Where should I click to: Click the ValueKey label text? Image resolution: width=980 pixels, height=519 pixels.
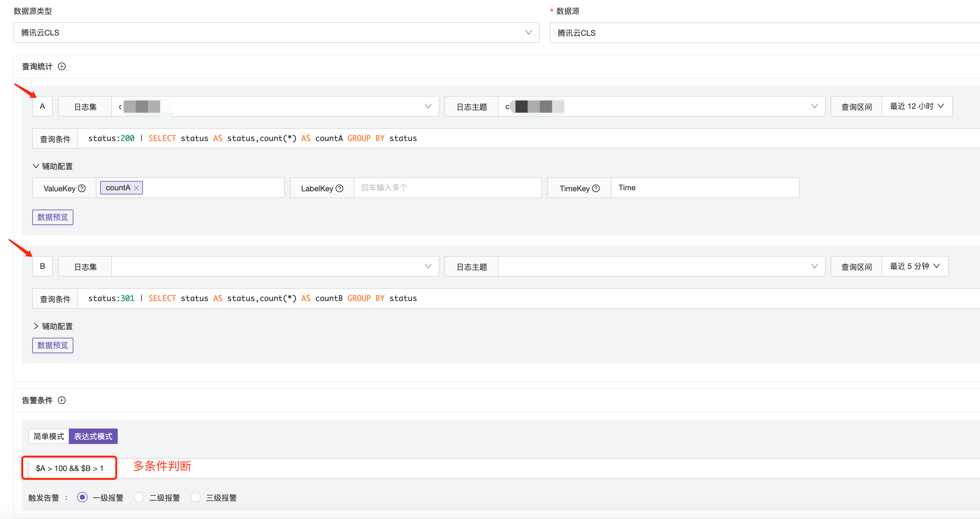click(x=59, y=188)
